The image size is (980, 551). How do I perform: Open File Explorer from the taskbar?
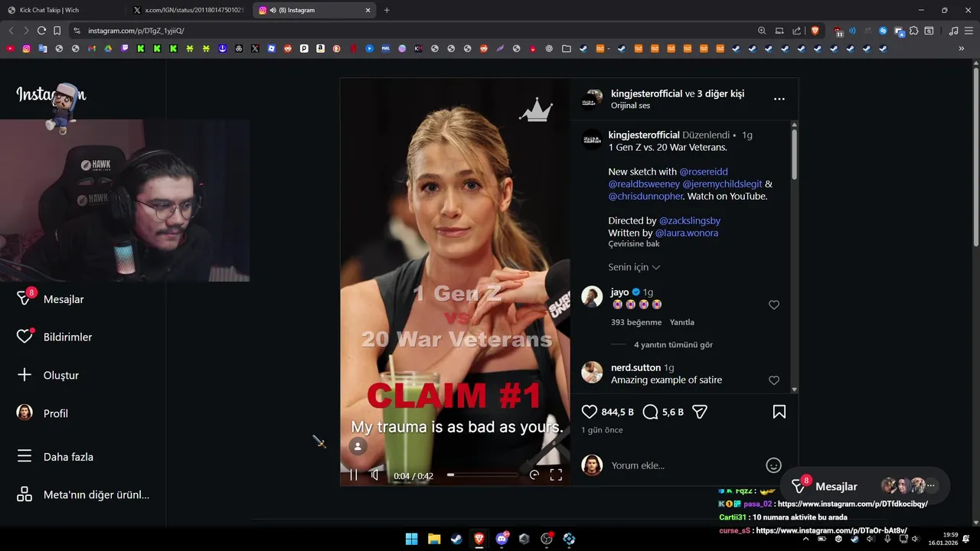(434, 539)
